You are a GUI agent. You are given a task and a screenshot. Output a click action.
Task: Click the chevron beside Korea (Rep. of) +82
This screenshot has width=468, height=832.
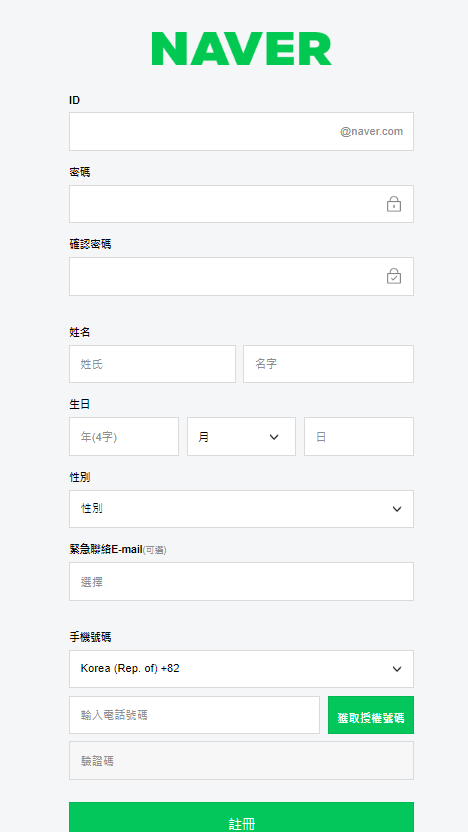tap(397, 669)
